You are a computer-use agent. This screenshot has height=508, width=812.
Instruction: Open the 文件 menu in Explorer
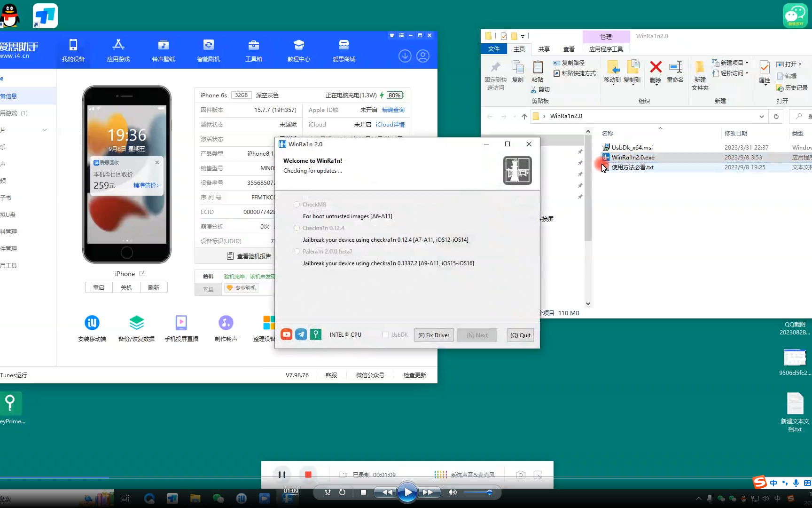[x=493, y=49]
